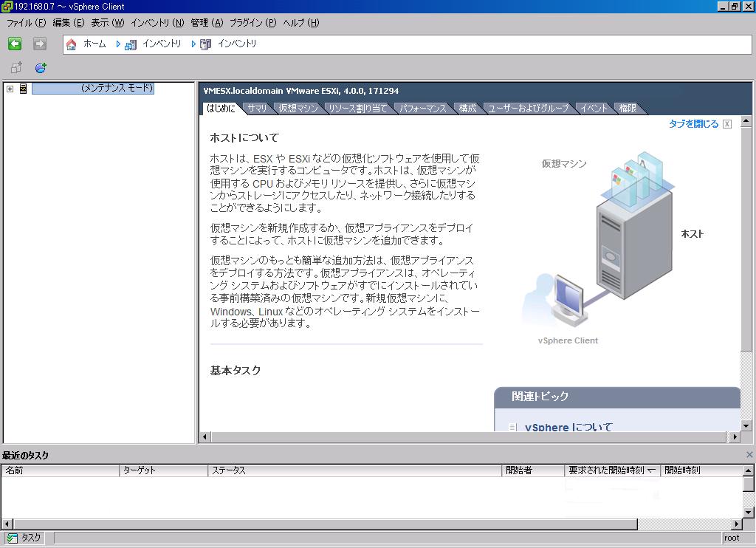This screenshot has width=756, height=548.
Task: Click the vSphere Client title bar icon
Action: (x=7, y=6)
